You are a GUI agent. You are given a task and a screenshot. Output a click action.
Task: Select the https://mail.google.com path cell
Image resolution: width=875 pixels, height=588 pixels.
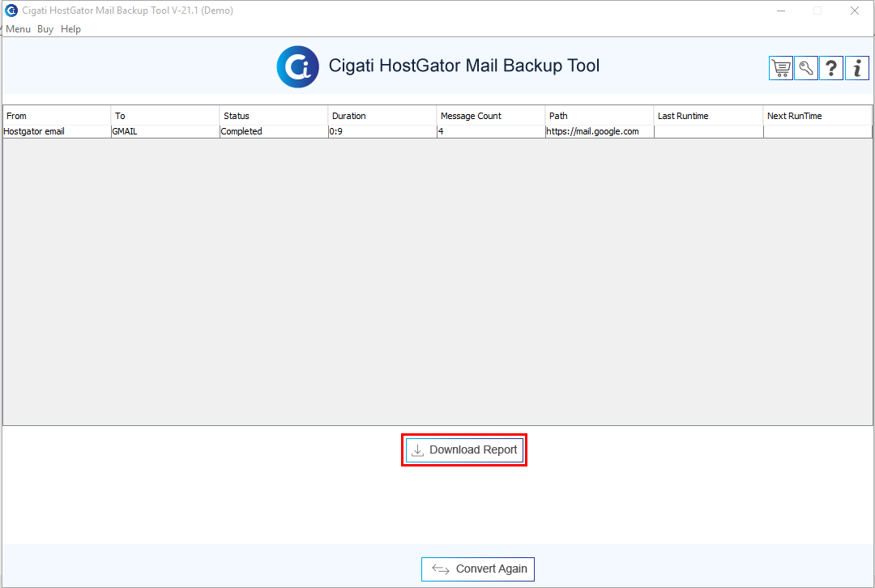(600, 132)
